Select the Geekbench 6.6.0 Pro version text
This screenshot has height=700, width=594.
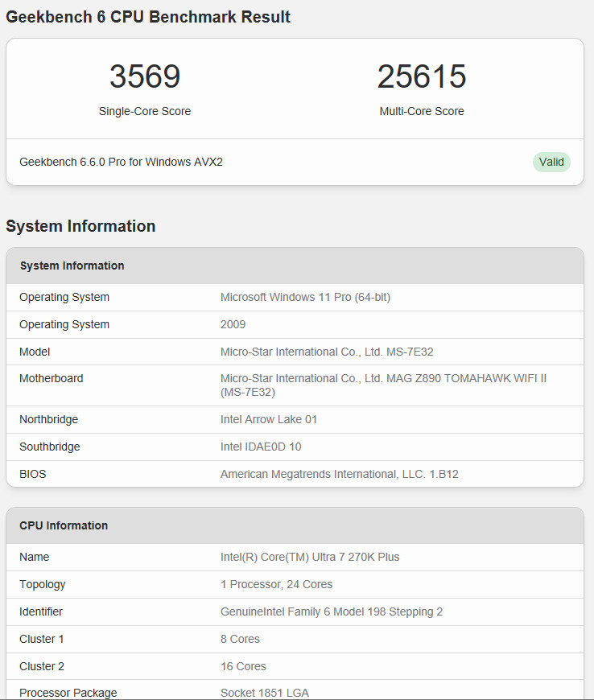(121, 162)
